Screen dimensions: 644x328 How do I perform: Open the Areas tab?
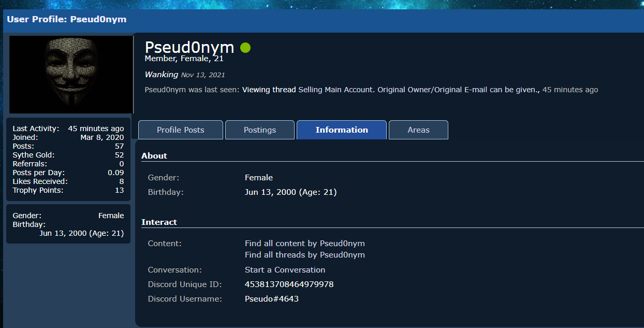click(418, 130)
